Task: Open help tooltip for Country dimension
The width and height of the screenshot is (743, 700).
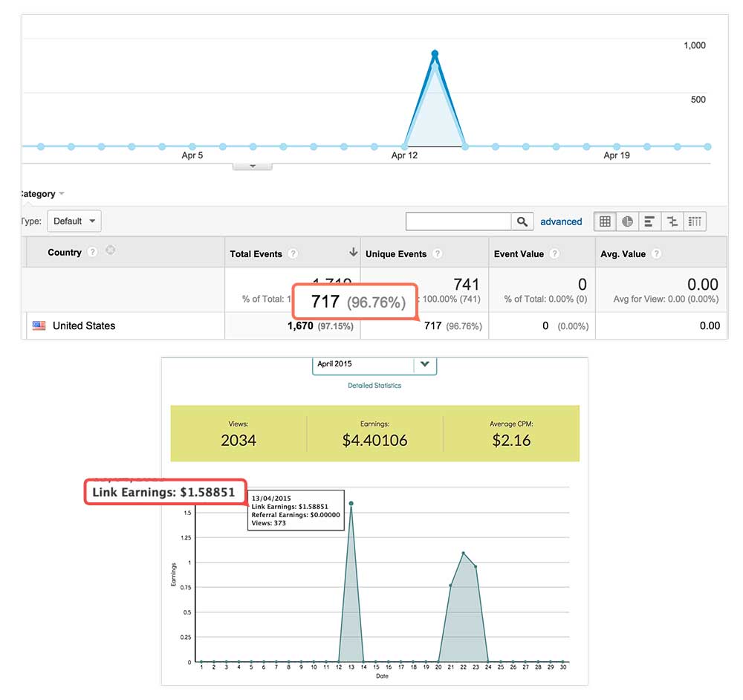Action: coord(92,253)
